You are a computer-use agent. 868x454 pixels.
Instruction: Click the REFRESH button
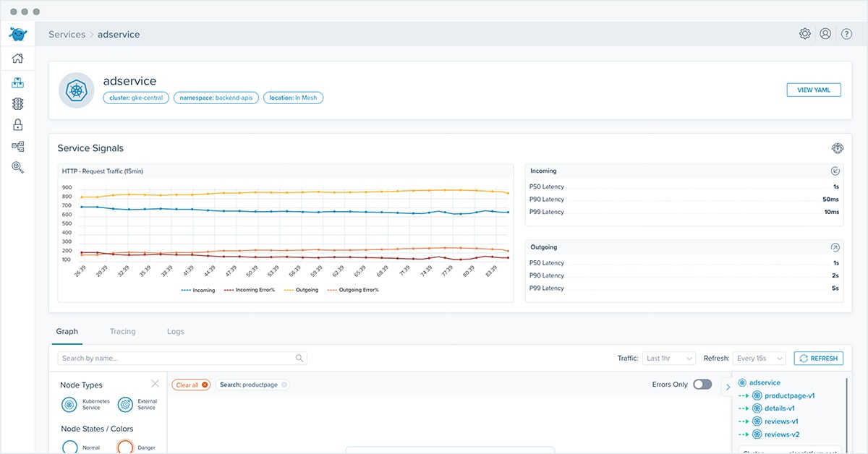tap(818, 358)
